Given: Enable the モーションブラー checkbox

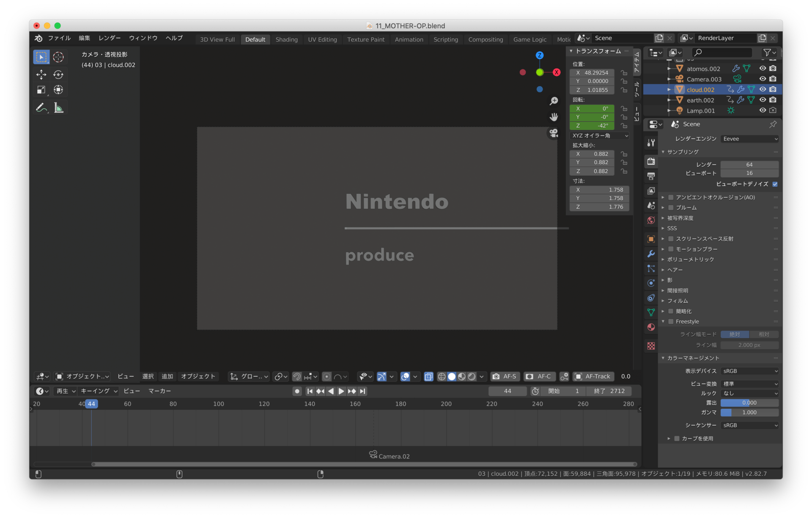Looking at the screenshot, I should click(671, 249).
